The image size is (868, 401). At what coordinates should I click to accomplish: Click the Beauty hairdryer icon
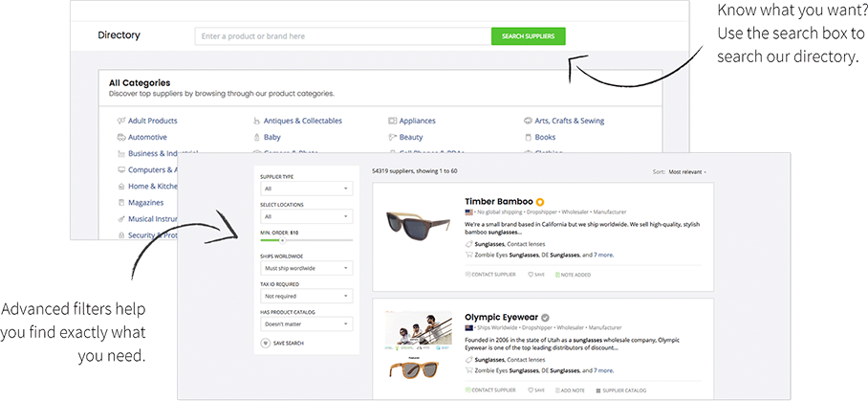(x=393, y=138)
